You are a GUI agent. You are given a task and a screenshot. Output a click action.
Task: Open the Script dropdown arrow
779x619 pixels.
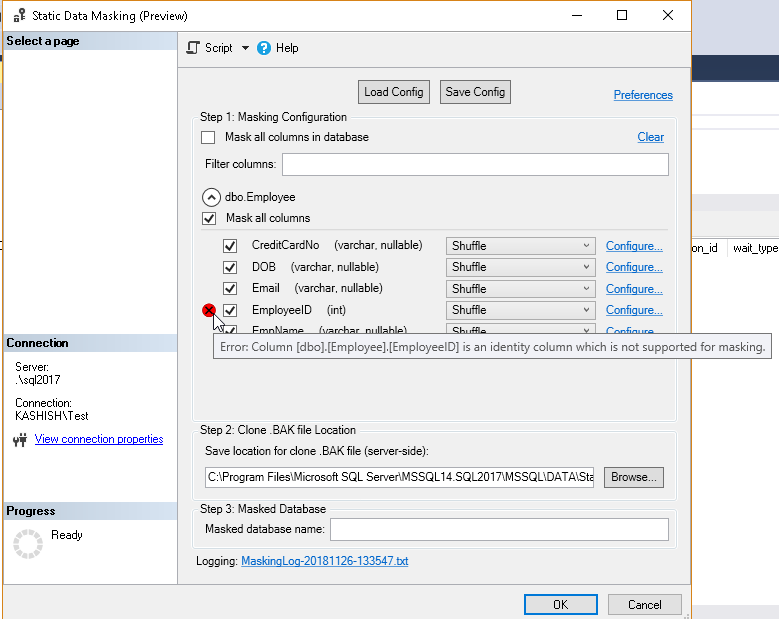point(245,48)
